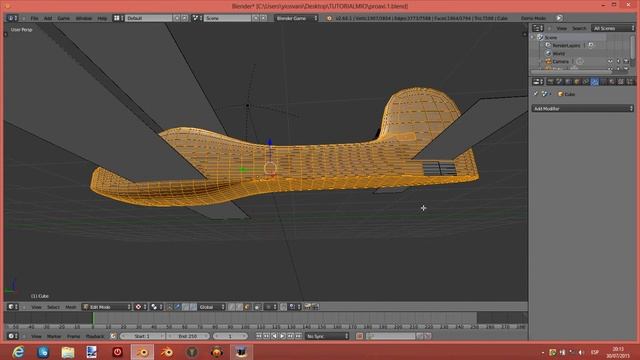
Task: Open the 3D view editor type selector
Action: tap(13, 307)
